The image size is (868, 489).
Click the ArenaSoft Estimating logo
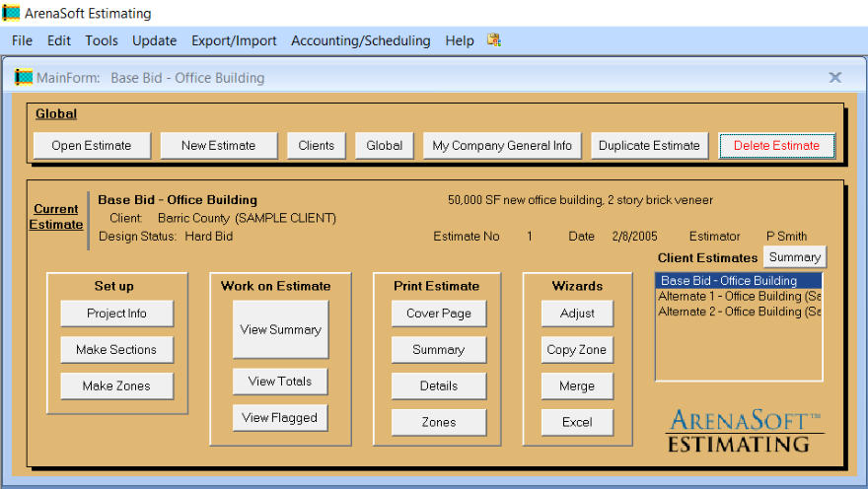coord(744,431)
